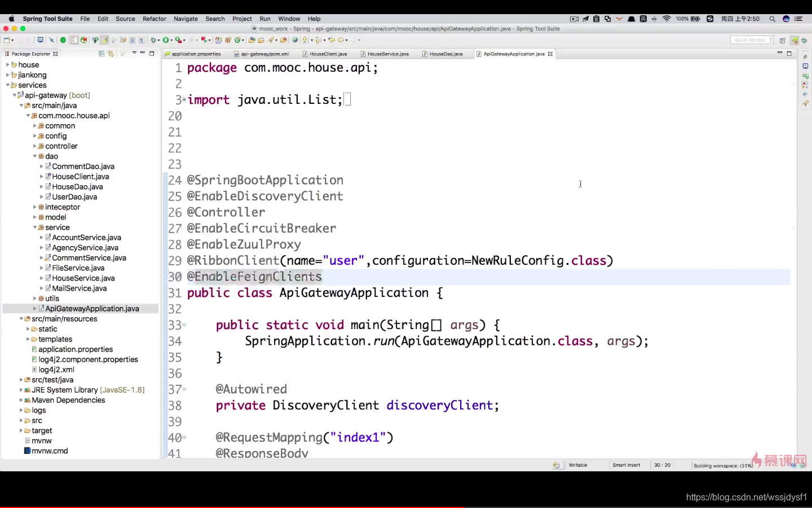Expand the jiankong project node
Screen dimensions: 812x508
pos(8,75)
